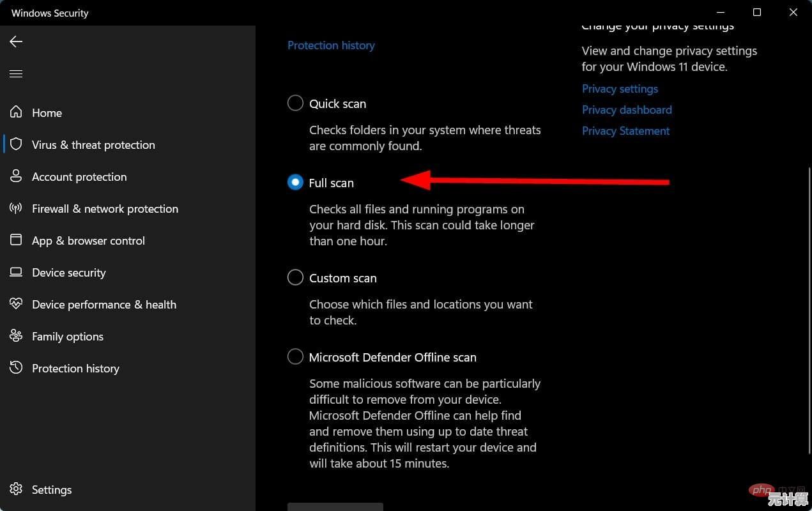
Task: Click the Settings gear icon
Action: click(16, 489)
